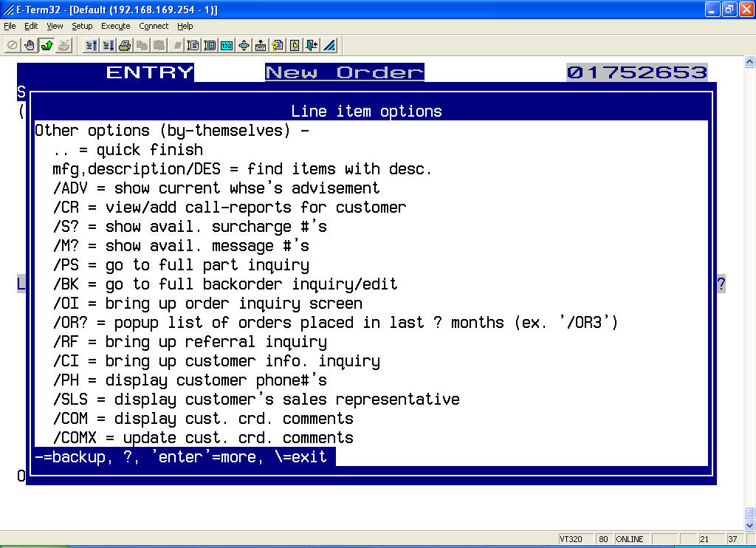Screen dimensions: 756x548
Task: Click the '.. = quick finish' line
Action: (x=128, y=150)
